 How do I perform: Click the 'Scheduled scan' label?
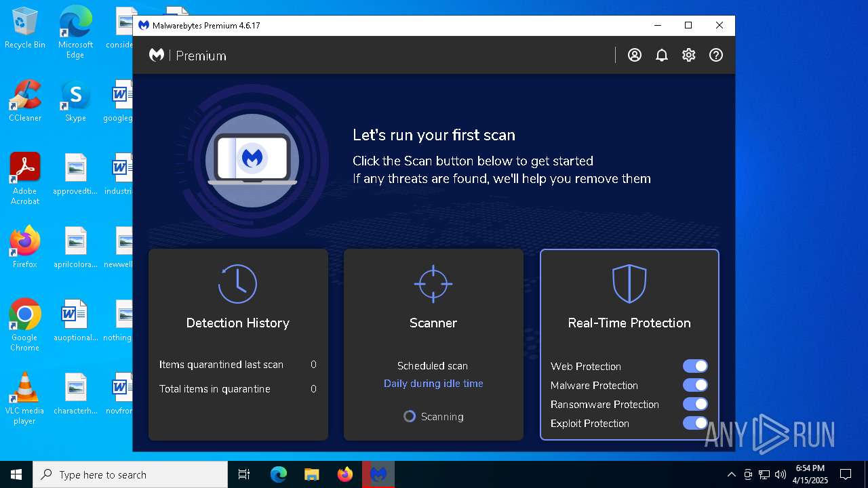pos(433,366)
